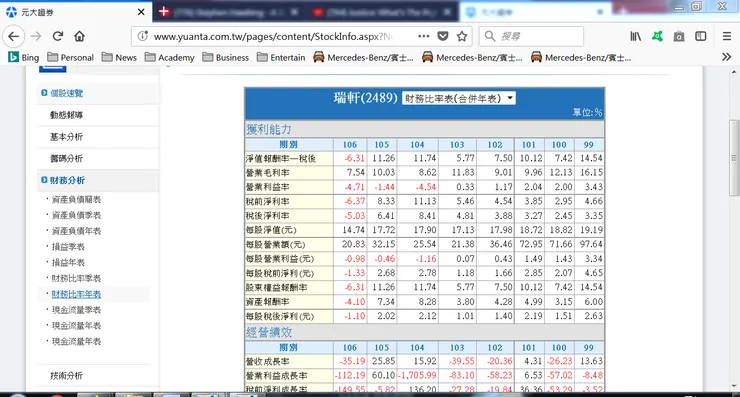Click the 97.64 value cell
The height and width of the screenshot is (397, 740).
[589, 244]
